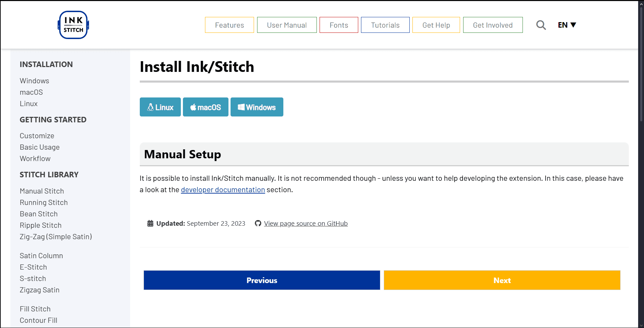Go to the Next page

pos(502,280)
